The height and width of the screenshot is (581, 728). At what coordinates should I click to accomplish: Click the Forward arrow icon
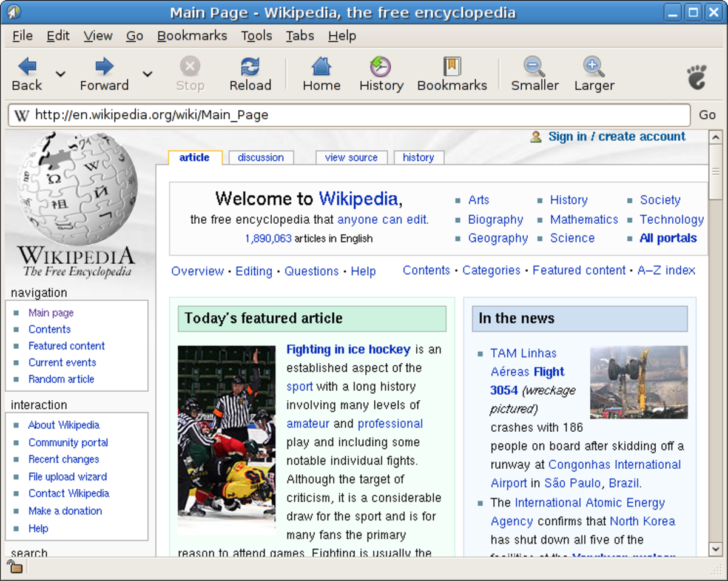pos(104,65)
